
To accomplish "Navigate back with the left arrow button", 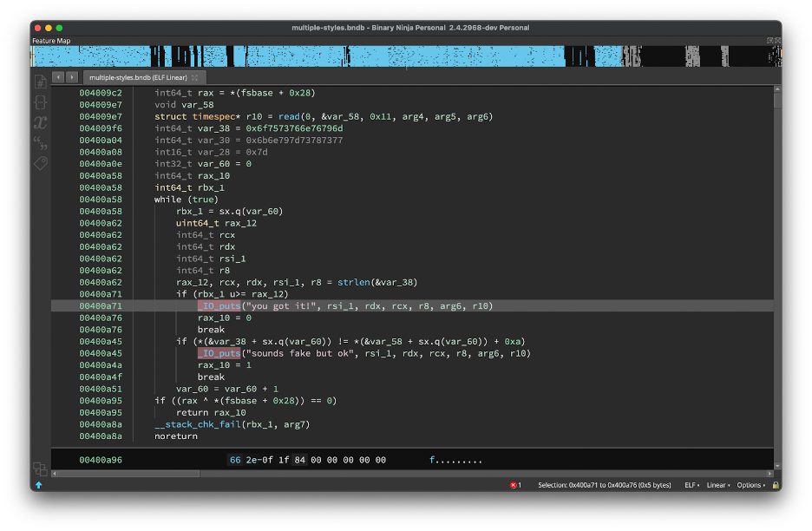I will (58, 77).
